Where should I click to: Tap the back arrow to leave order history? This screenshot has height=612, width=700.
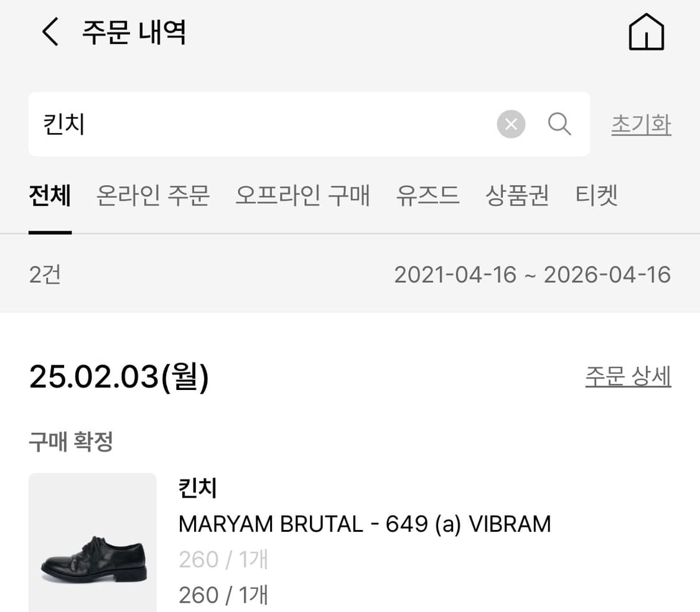(x=49, y=33)
